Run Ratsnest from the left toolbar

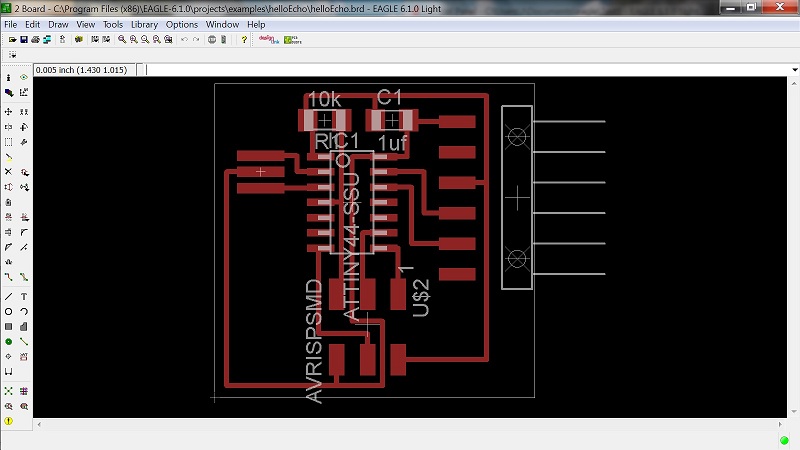[8, 391]
